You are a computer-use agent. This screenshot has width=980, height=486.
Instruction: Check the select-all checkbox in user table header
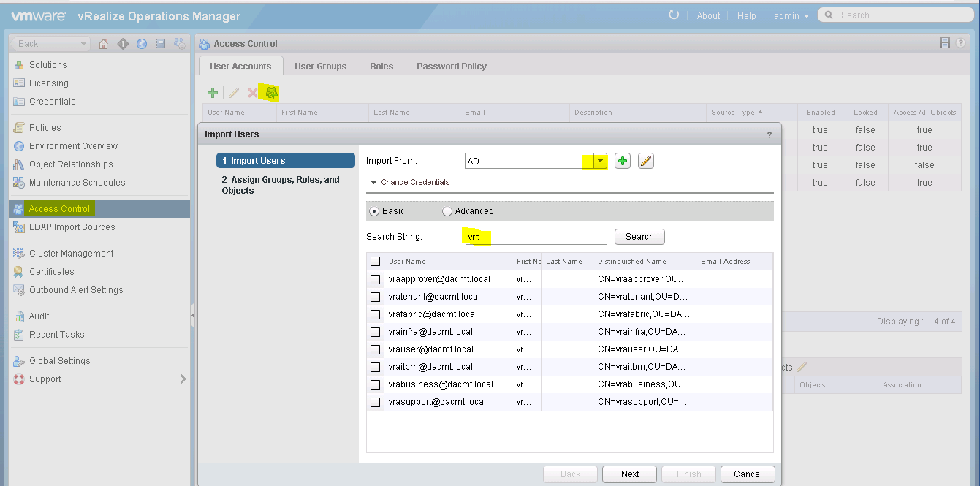click(376, 261)
